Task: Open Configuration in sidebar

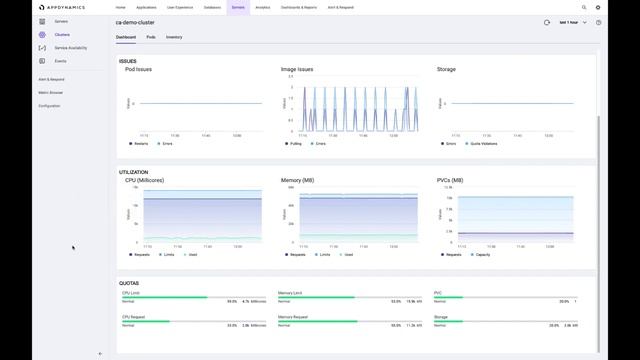Action: click(x=49, y=106)
